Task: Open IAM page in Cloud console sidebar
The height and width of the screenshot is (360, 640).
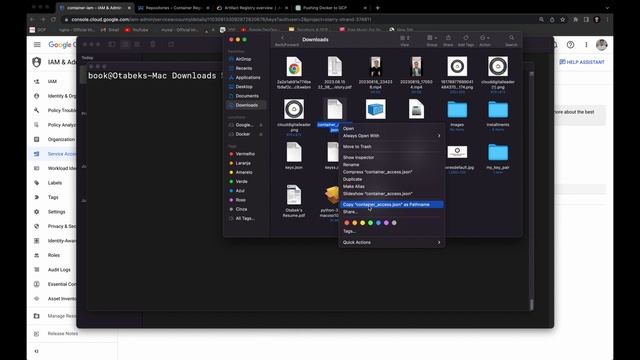Action: coord(52,82)
